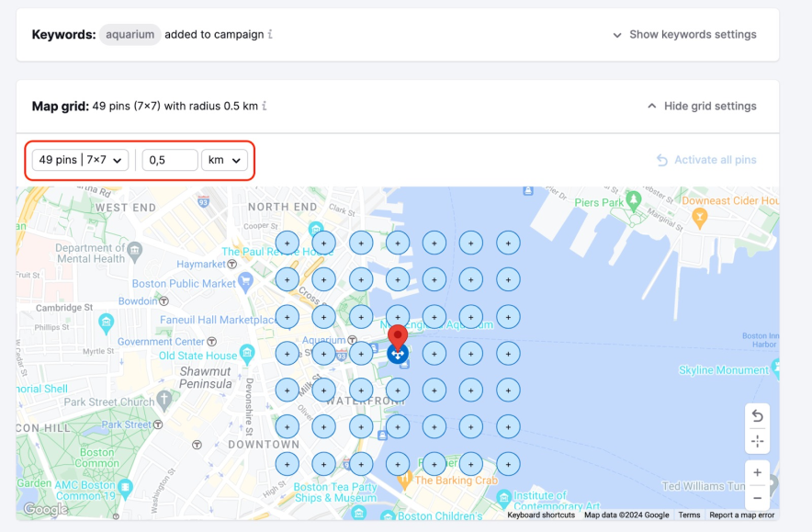The image size is (812, 532).
Task: Click the red location marker pin
Action: tap(397, 336)
